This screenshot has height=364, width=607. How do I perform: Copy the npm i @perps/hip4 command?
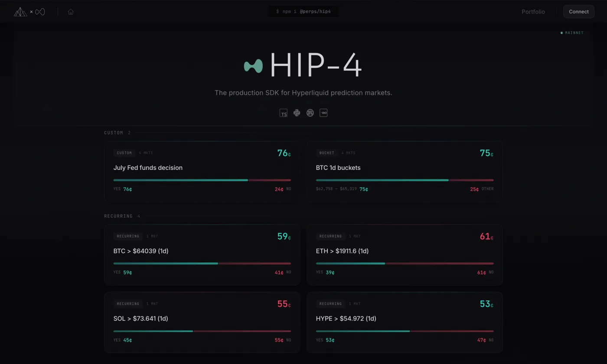(x=303, y=12)
